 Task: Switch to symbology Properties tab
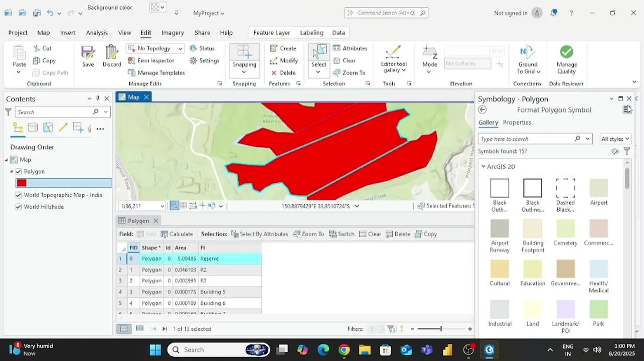pyautogui.click(x=517, y=122)
